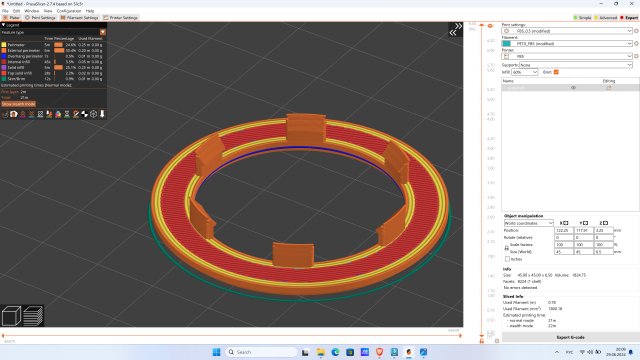Click lock icon below vertical layer slider

[482, 341]
